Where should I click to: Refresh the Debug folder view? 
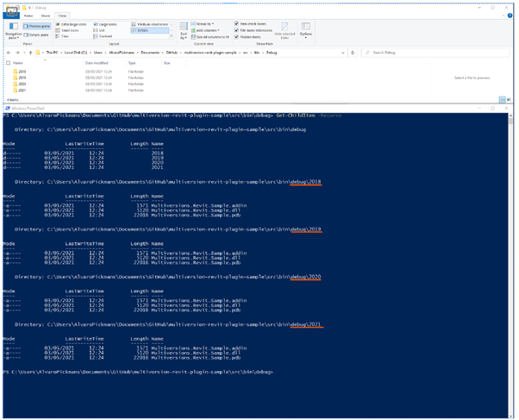pyautogui.click(x=353, y=53)
